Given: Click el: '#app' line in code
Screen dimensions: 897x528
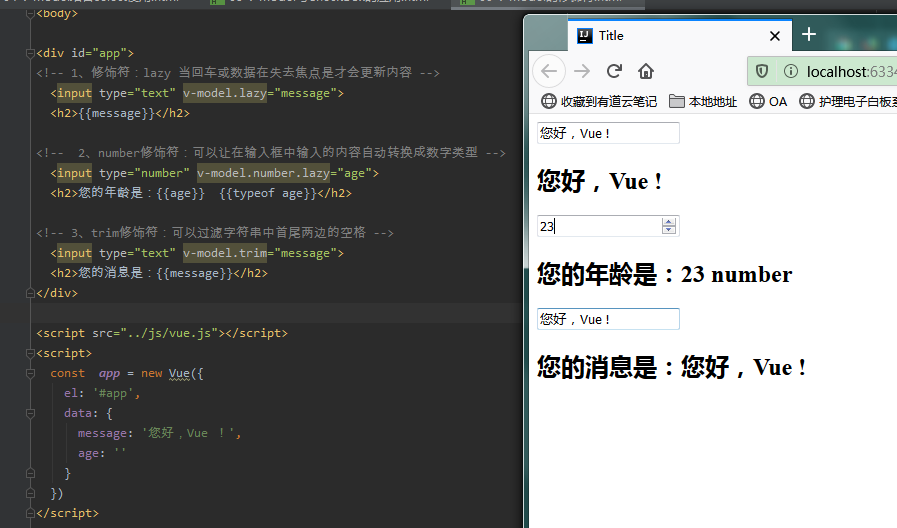Looking at the screenshot, I should point(102,393).
